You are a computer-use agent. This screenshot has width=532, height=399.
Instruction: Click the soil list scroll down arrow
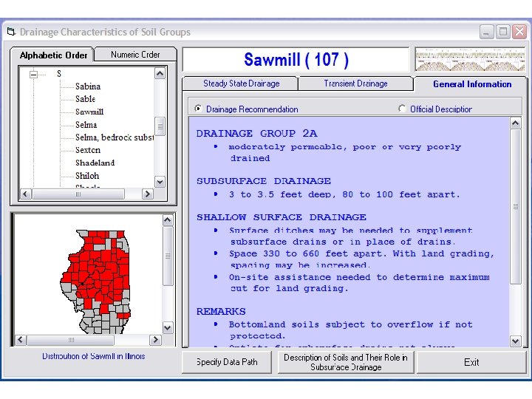point(160,182)
